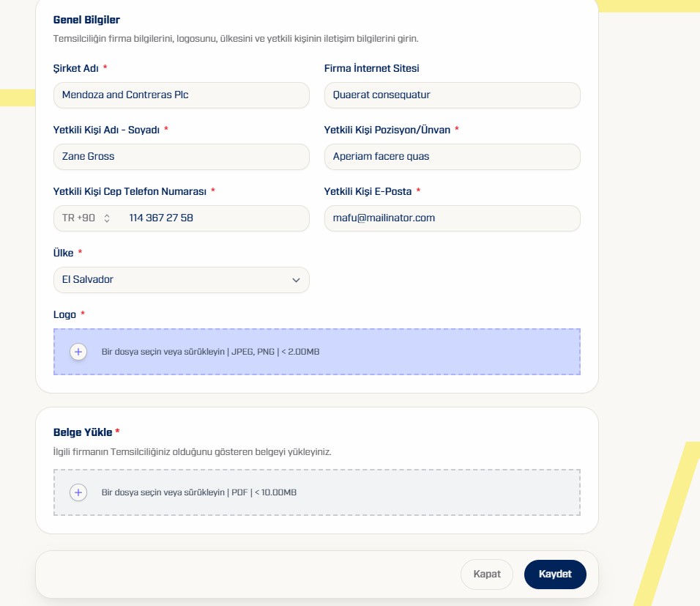Click the Genel Bilgiler section heading

coord(86,20)
